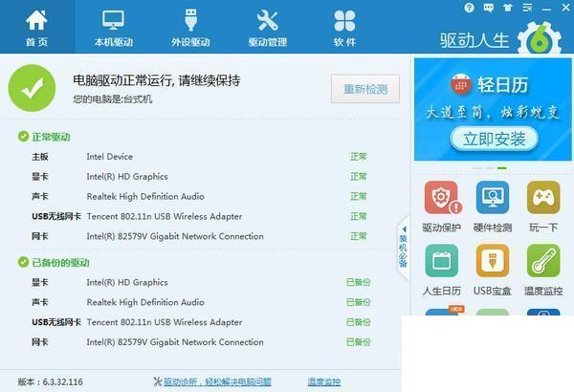The height and width of the screenshot is (392, 574).
Task: Click the 驱动人生 gear logo
Action: [540, 39]
